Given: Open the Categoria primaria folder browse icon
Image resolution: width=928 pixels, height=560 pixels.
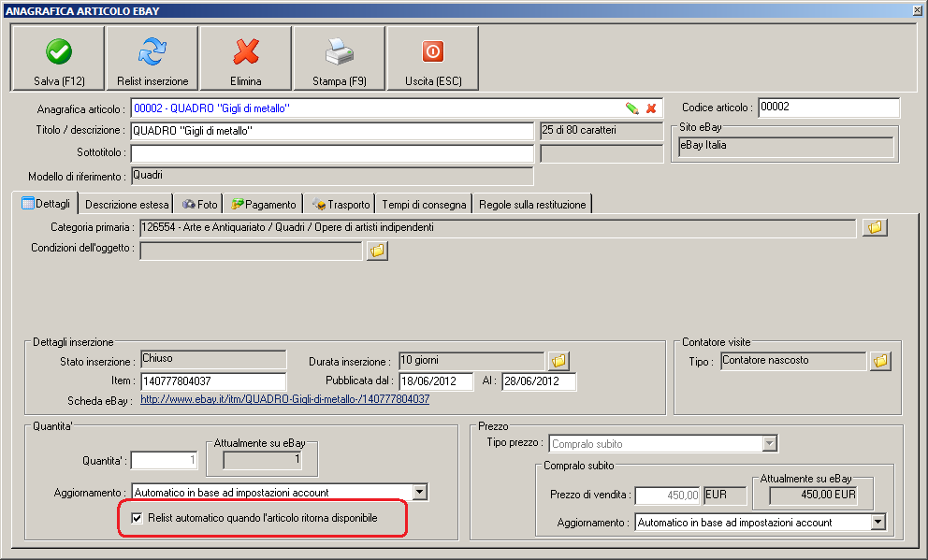Looking at the screenshot, I should click(875, 227).
